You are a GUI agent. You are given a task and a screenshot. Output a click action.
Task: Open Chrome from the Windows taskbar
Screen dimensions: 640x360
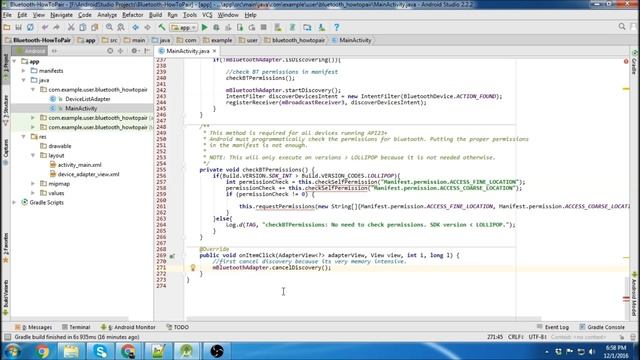pos(42,351)
